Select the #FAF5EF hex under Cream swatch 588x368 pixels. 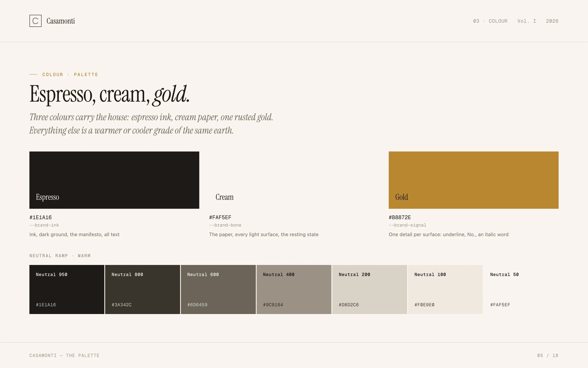point(220,217)
